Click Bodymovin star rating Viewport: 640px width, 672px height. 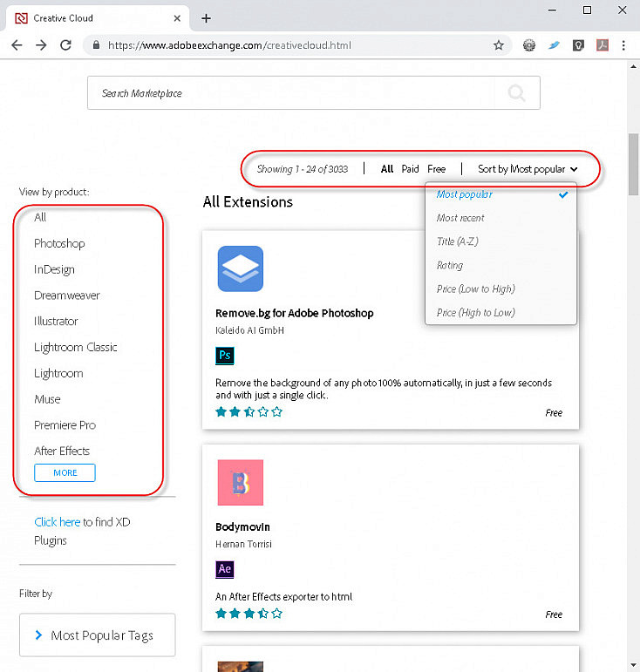249,614
